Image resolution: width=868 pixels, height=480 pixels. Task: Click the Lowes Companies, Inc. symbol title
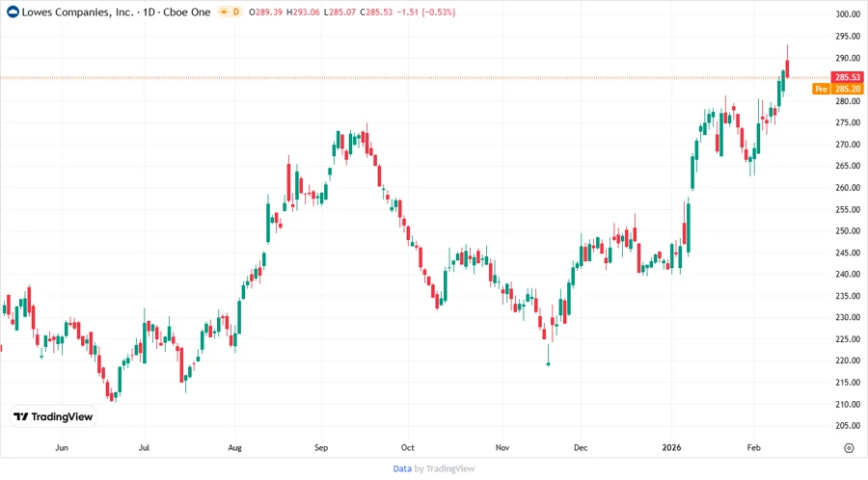(78, 12)
